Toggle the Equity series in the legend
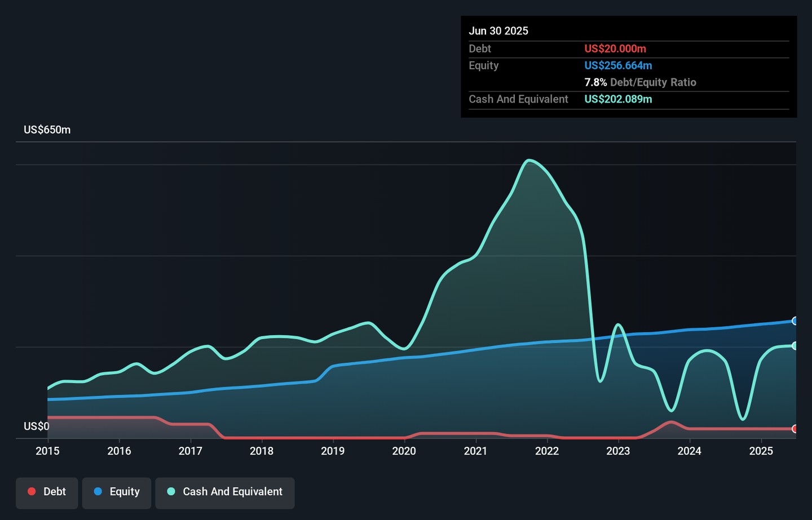Image resolution: width=812 pixels, height=520 pixels. (x=117, y=492)
